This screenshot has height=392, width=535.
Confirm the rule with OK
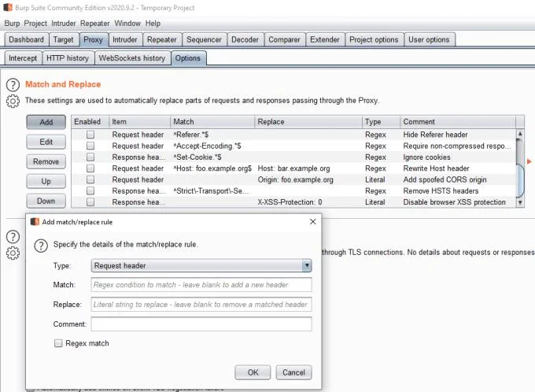click(x=253, y=372)
